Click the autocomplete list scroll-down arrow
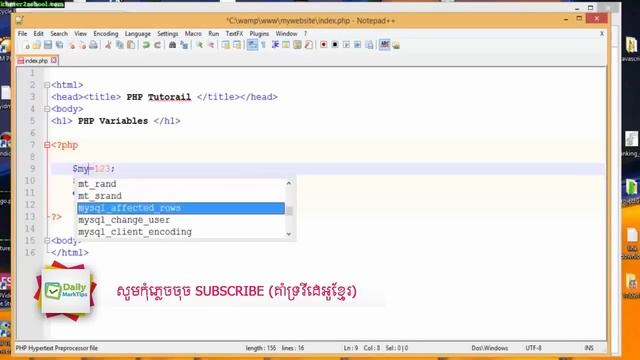640x360 pixels. [289, 234]
